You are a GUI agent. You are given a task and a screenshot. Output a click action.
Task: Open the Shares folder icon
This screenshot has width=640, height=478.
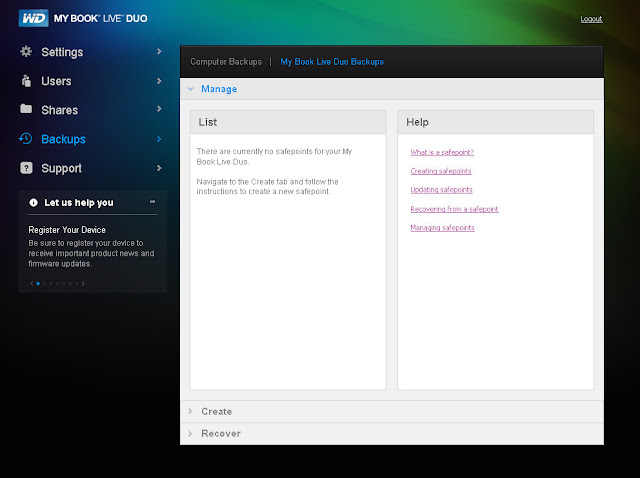[26, 109]
